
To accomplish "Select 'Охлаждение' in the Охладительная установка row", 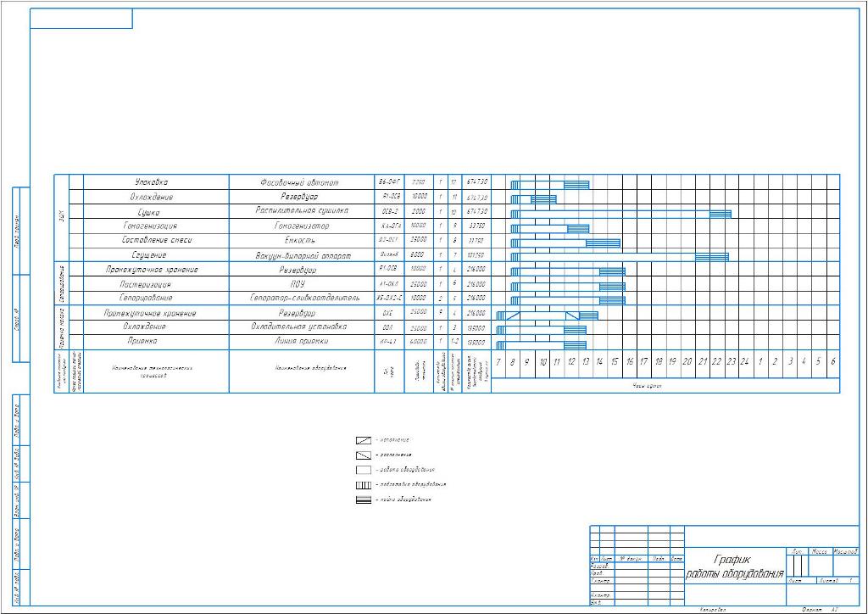I will click(x=156, y=327).
